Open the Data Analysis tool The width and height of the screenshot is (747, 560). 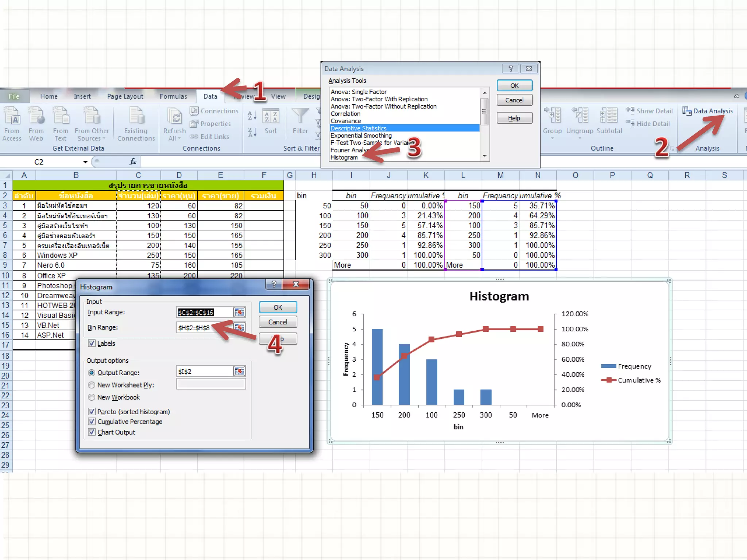(x=708, y=111)
